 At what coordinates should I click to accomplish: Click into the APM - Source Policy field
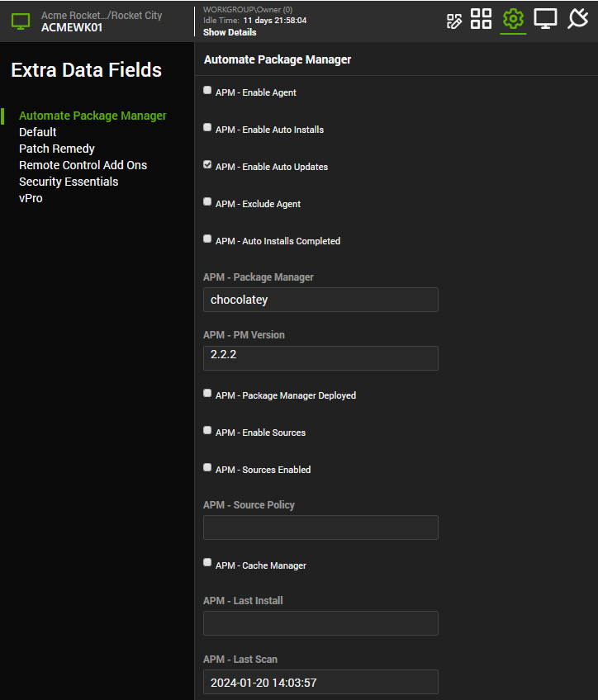tap(320, 527)
